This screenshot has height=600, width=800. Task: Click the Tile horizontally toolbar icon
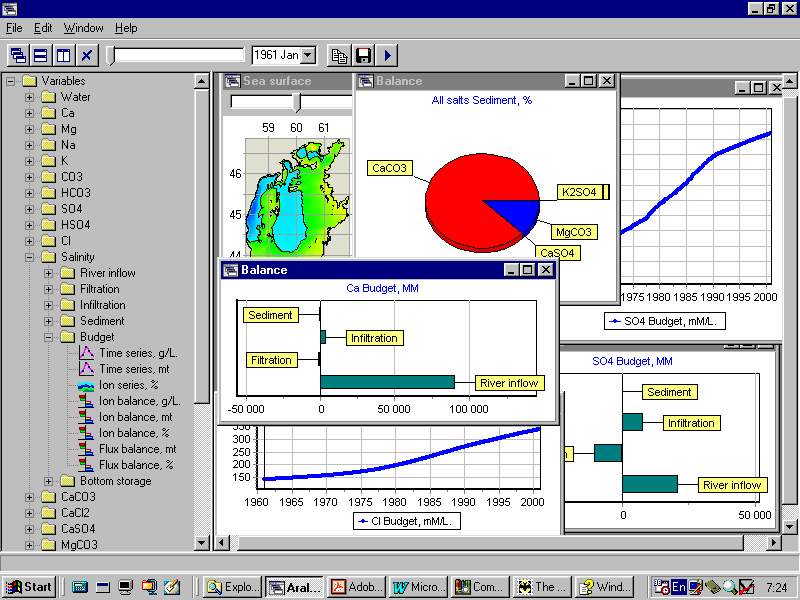41,55
